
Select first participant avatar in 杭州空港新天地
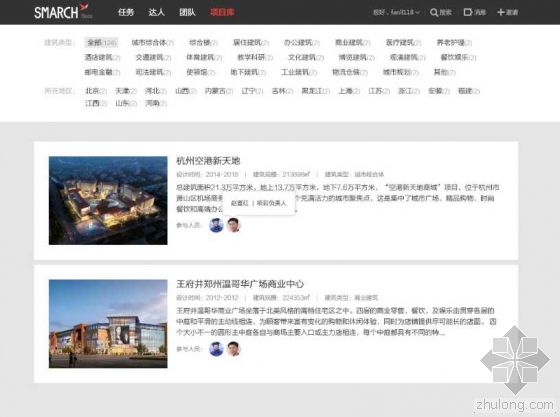tap(216, 225)
